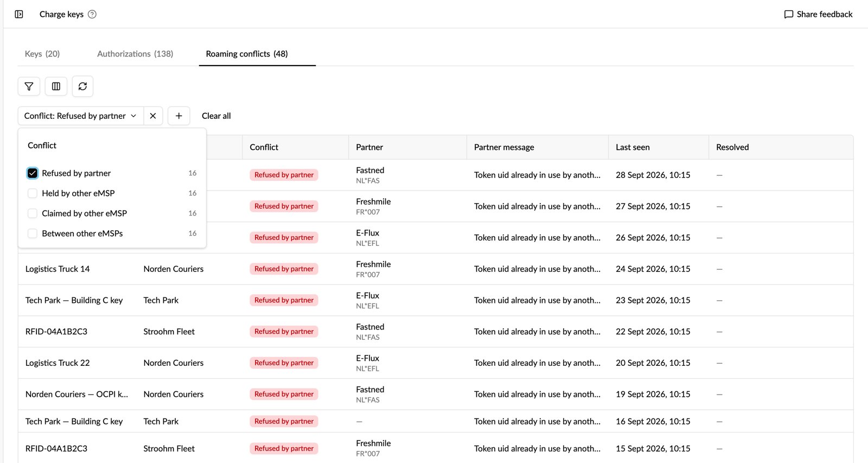Viewport: 868px width, 463px height.
Task: Open Norden Couriers — OCPI key row
Action: pyautogui.click(x=76, y=394)
